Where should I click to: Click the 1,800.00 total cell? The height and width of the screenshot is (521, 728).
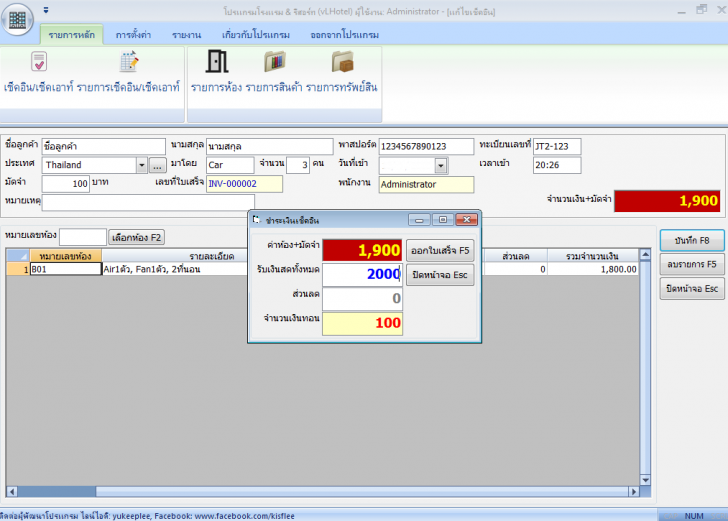593,269
